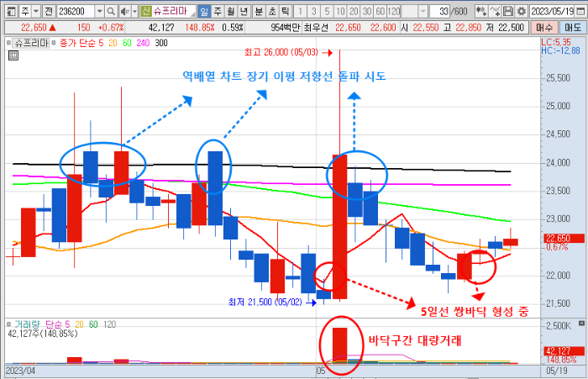
Task: Click the small square before 슈프리마 legend
Action: tap(8, 43)
